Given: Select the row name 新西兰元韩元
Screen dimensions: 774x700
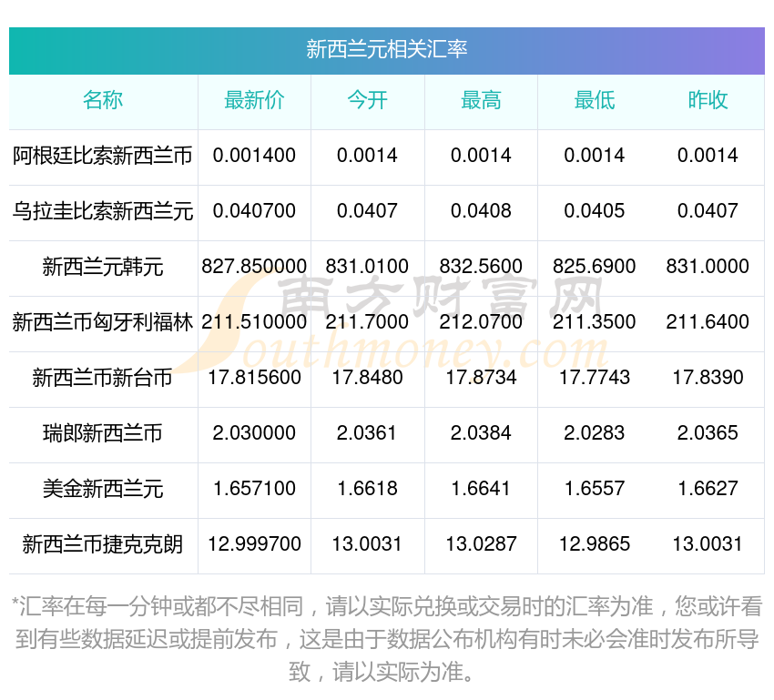Looking at the screenshot, I should tap(103, 267).
